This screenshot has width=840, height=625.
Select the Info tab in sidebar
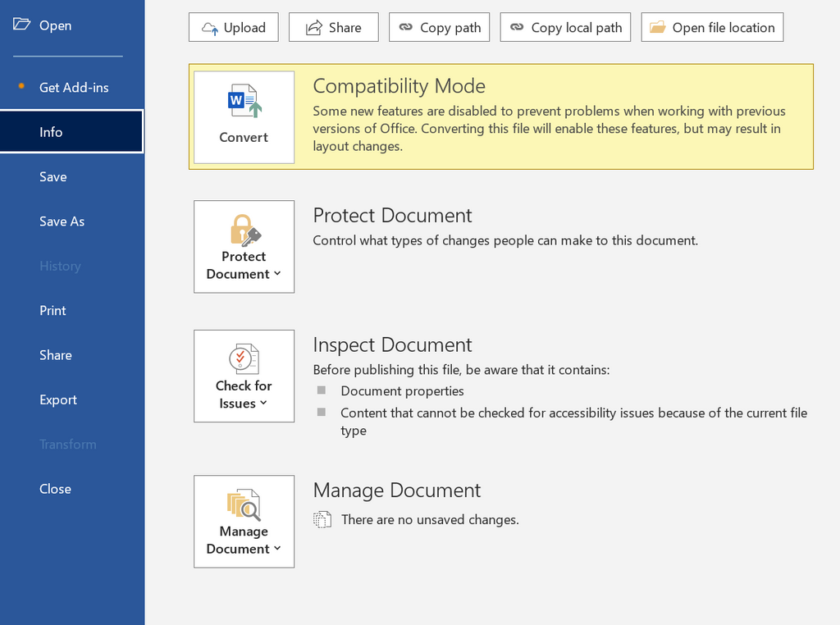(72, 132)
